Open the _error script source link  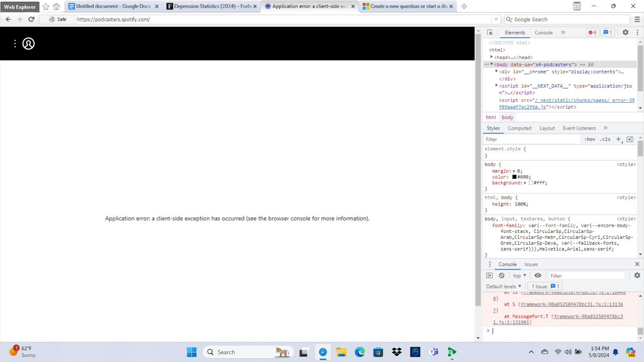pyautogui.click(x=584, y=100)
